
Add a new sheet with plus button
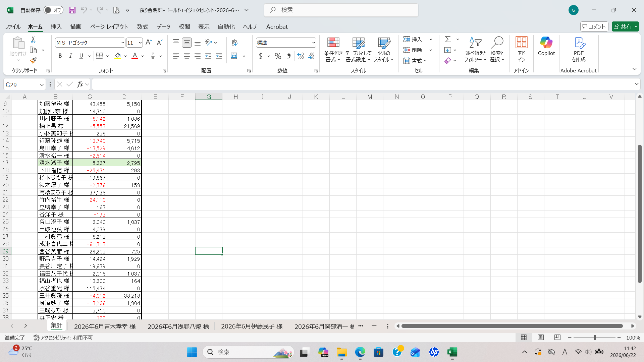374,326
